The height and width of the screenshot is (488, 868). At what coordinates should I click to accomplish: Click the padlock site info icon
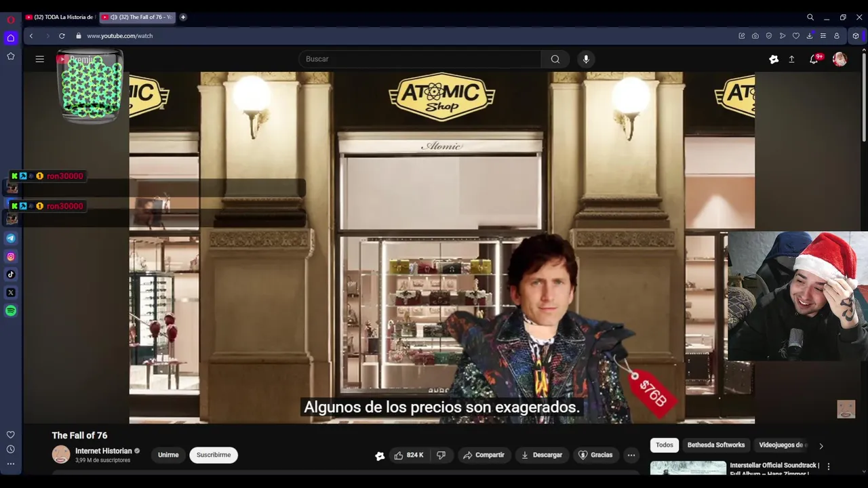79,36
